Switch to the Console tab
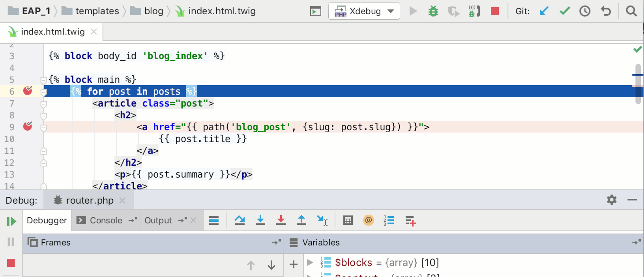644x277 pixels. pos(106,220)
